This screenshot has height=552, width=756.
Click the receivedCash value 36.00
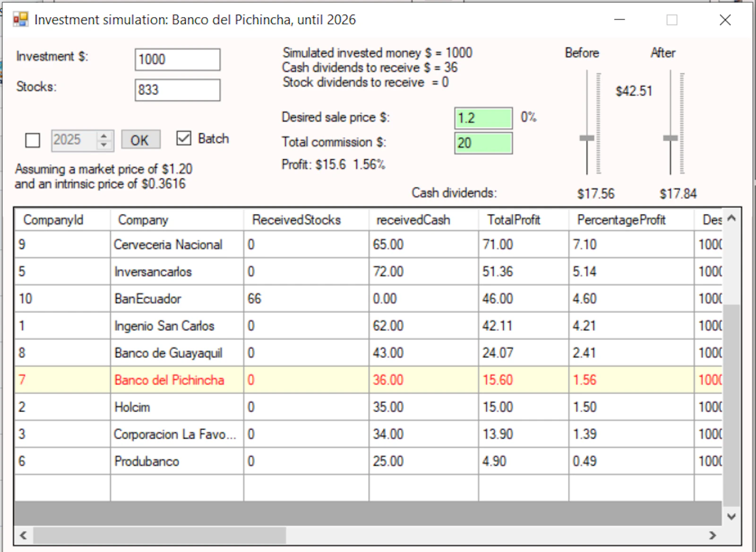[423, 380]
